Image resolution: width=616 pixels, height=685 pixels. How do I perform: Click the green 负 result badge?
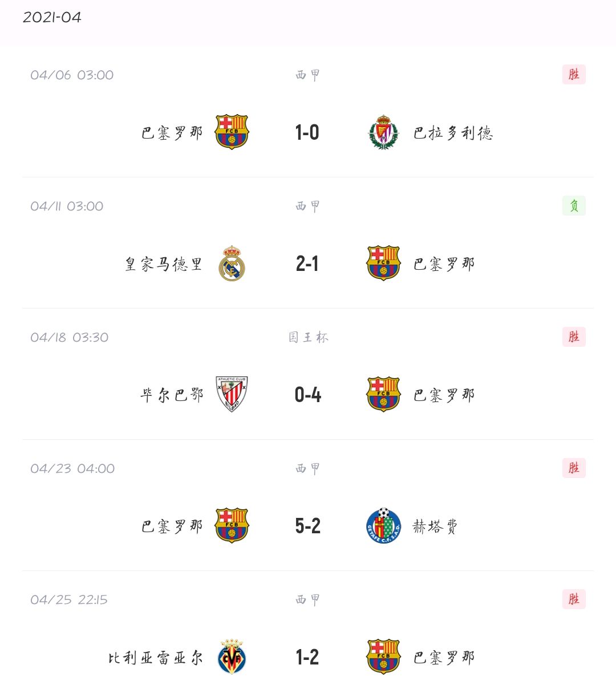point(574,206)
